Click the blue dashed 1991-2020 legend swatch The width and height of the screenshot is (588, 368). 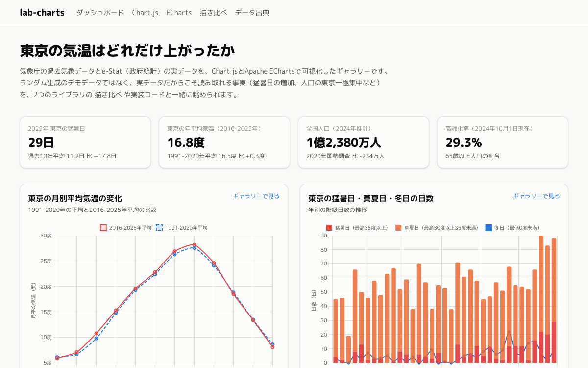coord(159,228)
